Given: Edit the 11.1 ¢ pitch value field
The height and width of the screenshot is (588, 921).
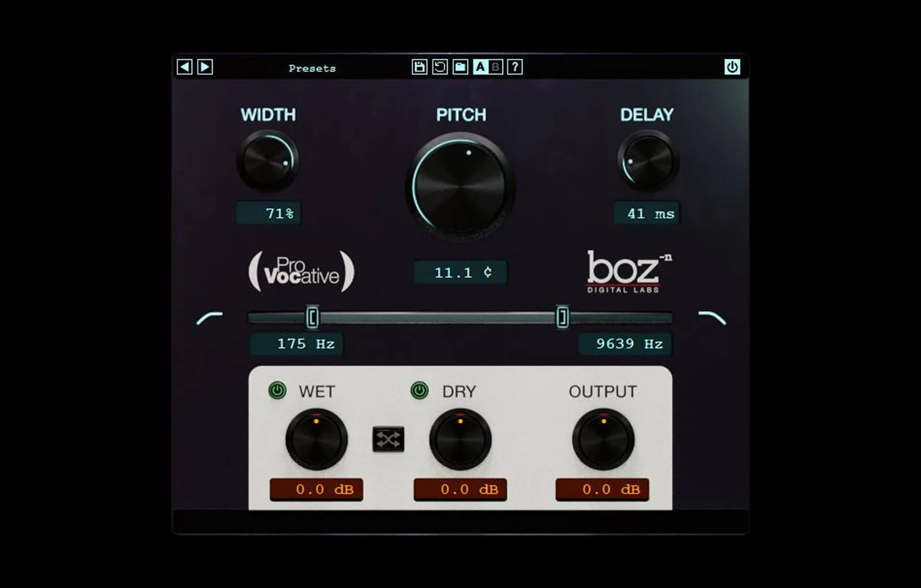Looking at the screenshot, I should click(461, 272).
